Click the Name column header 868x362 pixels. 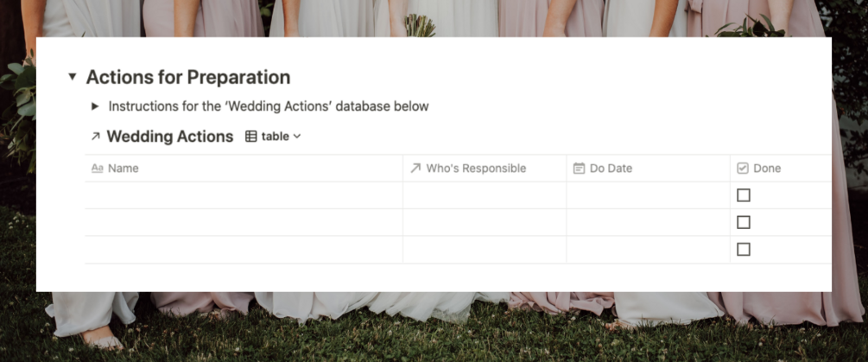point(124,168)
